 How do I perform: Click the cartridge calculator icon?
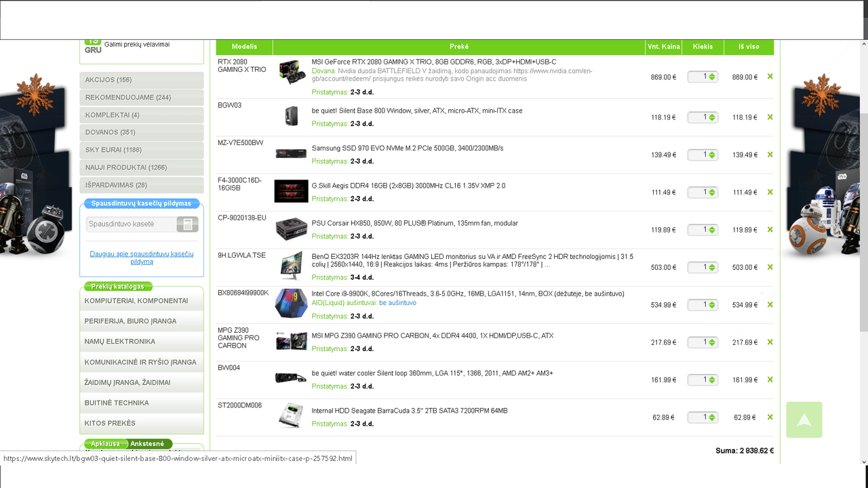point(187,224)
